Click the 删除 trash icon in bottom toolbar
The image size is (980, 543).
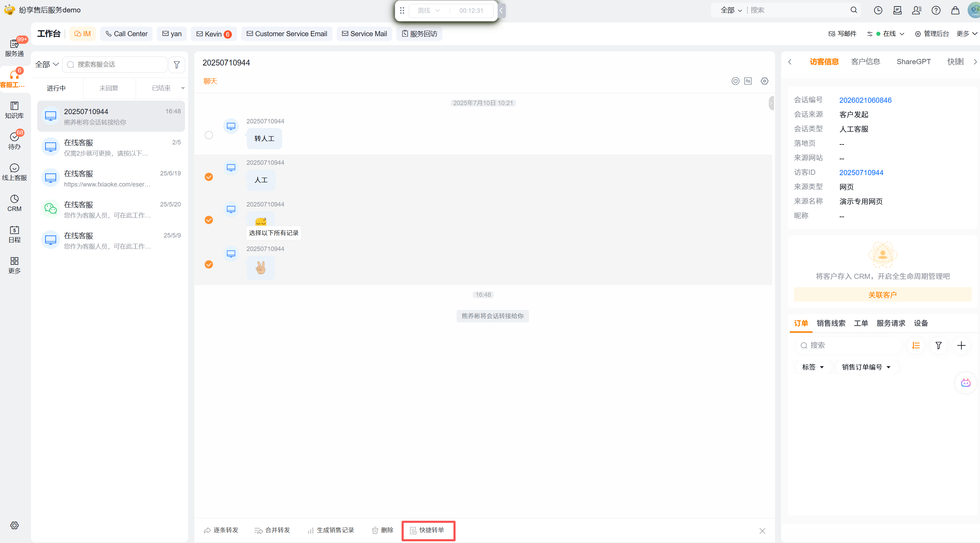375,530
